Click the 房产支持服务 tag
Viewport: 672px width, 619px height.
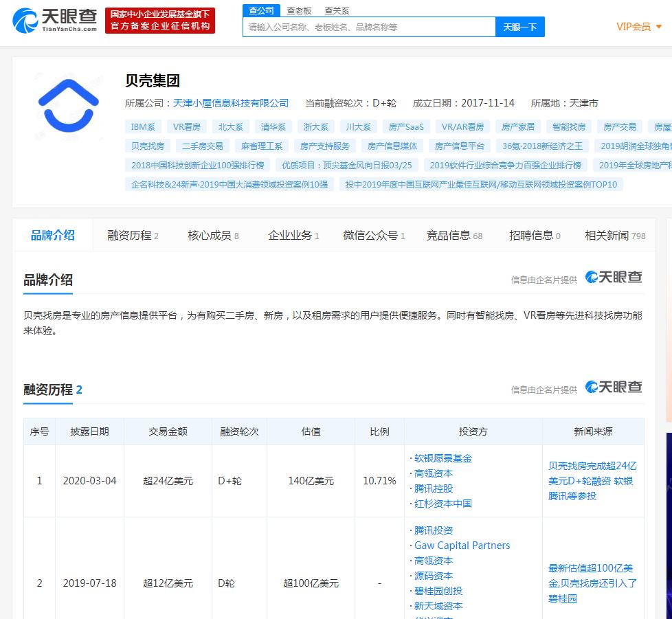click(325, 146)
